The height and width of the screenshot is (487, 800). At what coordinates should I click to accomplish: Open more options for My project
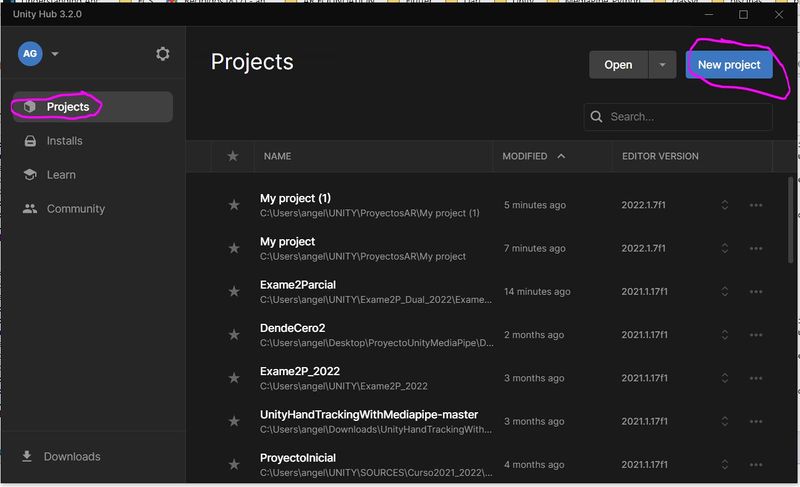pyautogui.click(x=756, y=248)
